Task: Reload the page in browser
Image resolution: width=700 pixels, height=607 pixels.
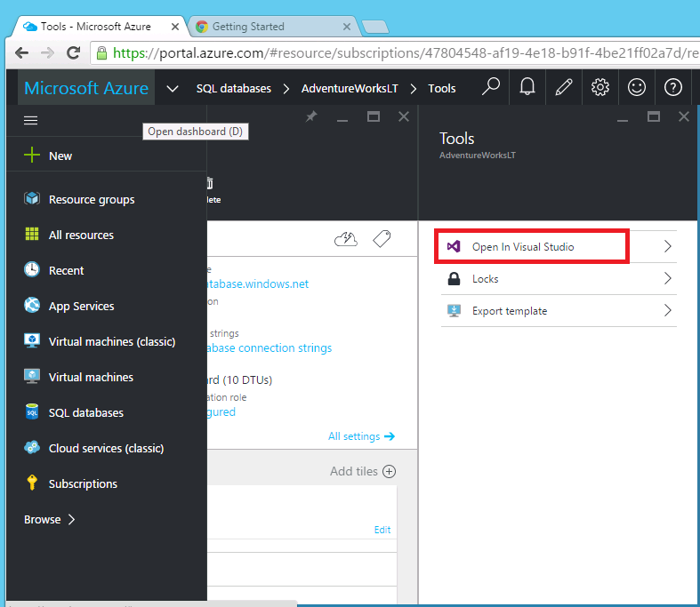Action: point(73,53)
